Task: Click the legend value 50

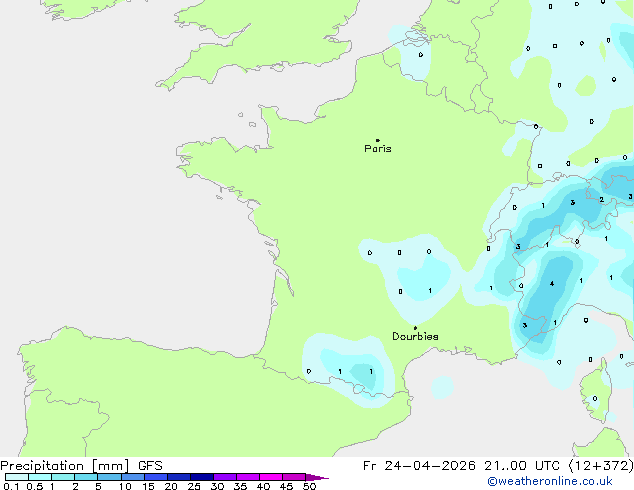Action: point(309,486)
